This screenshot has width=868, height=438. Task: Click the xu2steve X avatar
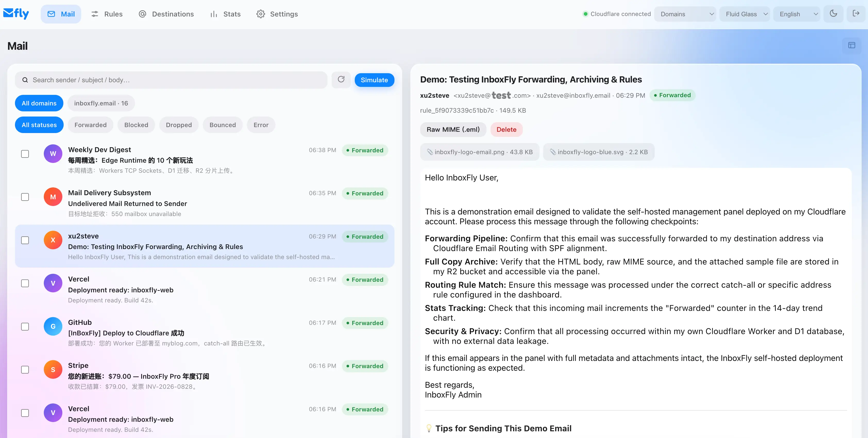pyautogui.click(x=53, y=240)
